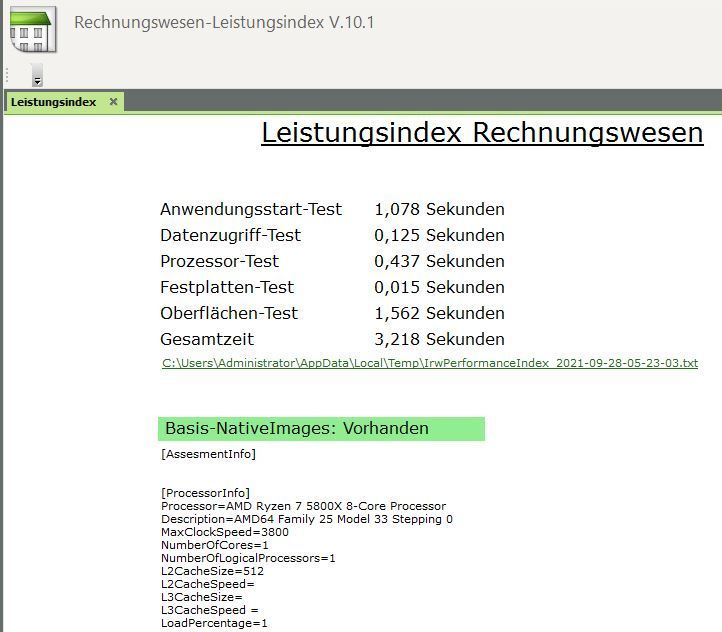Viewport: 722px width, 632px height.
Task: Click the L2CacheSize=512 line
Action: pos(211,571)
